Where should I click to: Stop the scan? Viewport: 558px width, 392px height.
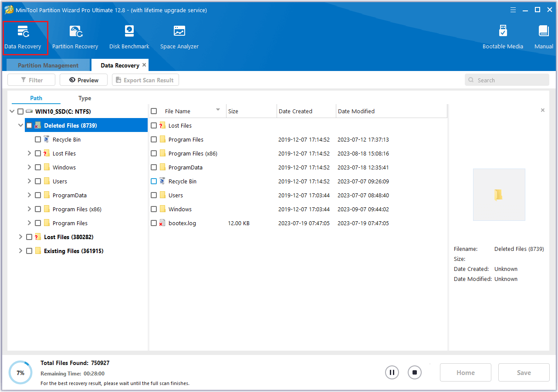pos(415,372)
